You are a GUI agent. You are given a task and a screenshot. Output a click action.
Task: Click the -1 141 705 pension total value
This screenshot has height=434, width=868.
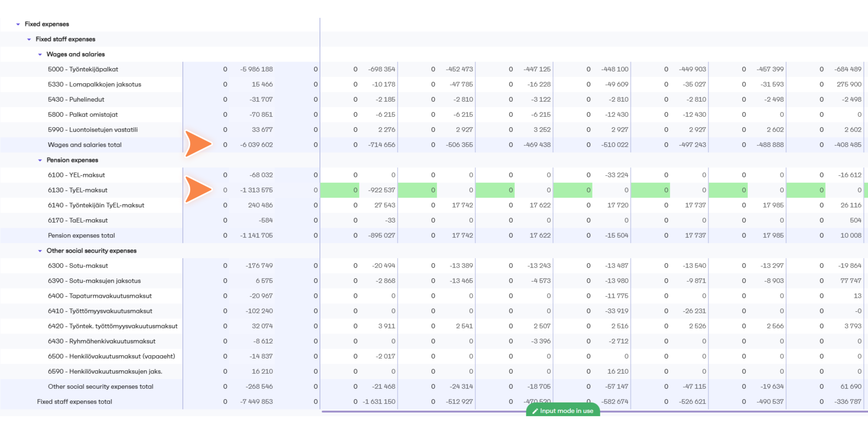(x=256, y=236)
